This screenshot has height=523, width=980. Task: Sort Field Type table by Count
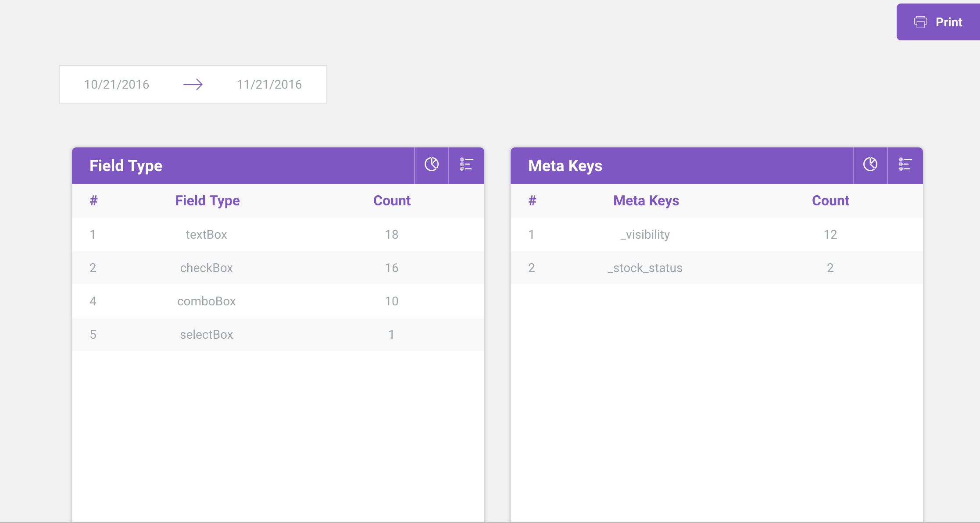click(x=392, y=201)
